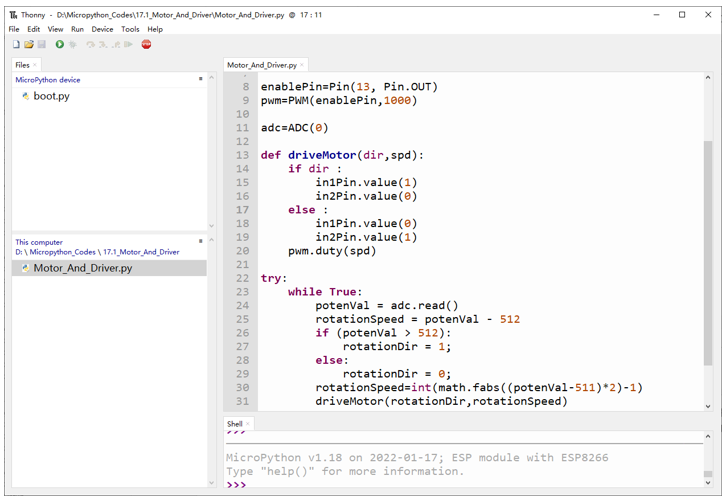The height and width of the screenshot is (499, 727).
Task: Select boot.py on MicroPython device
Action: click(x=51, y=96)
